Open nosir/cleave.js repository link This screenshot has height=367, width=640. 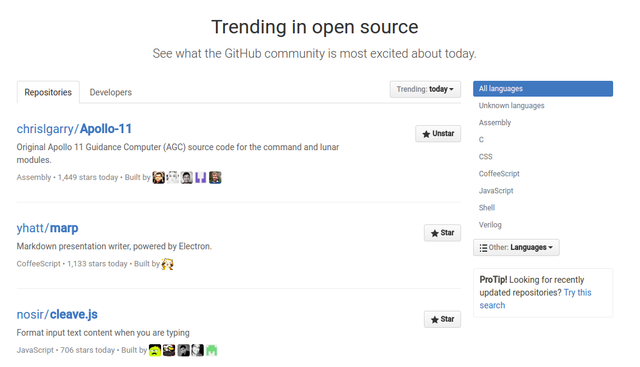pyautogui.click(x=57, y=314)
